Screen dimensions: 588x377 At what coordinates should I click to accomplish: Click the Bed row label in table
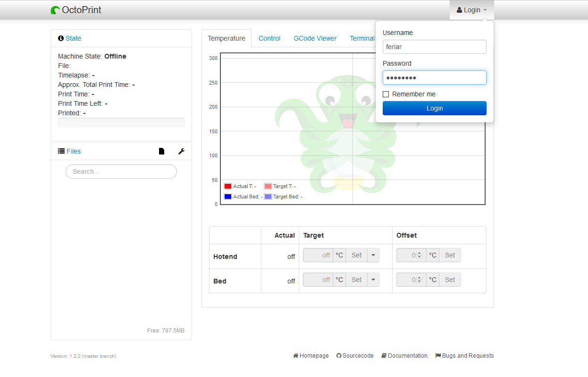[220, 281]
